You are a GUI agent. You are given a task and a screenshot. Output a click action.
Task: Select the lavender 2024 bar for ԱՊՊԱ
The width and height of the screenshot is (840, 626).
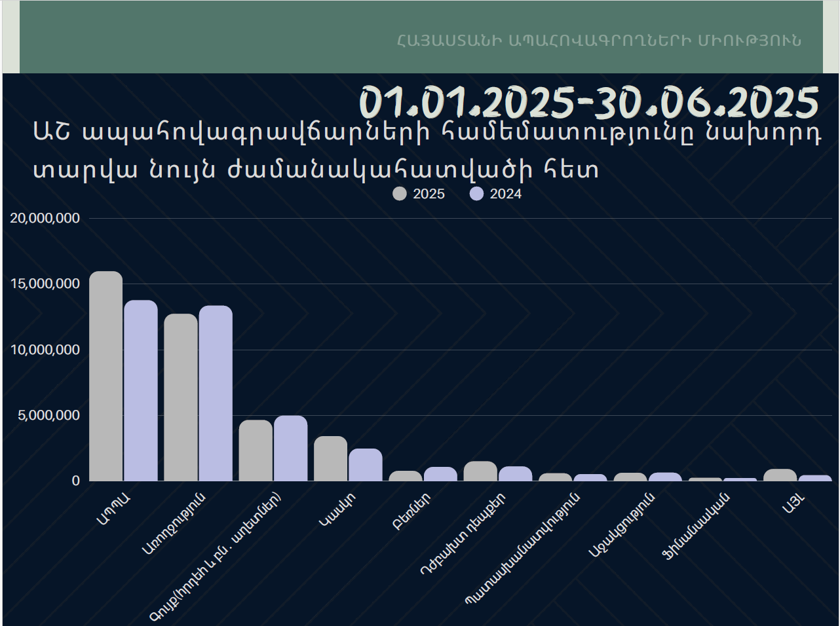[x=141, y=391]
